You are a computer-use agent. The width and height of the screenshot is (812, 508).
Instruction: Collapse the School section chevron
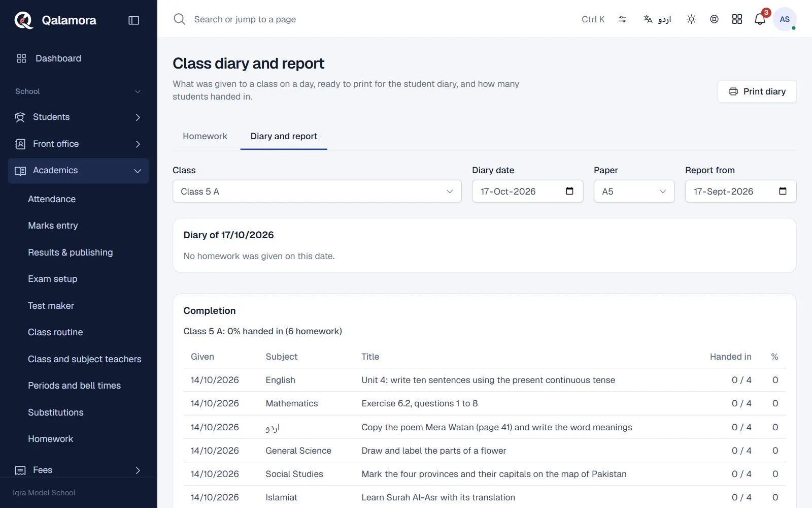138,91
